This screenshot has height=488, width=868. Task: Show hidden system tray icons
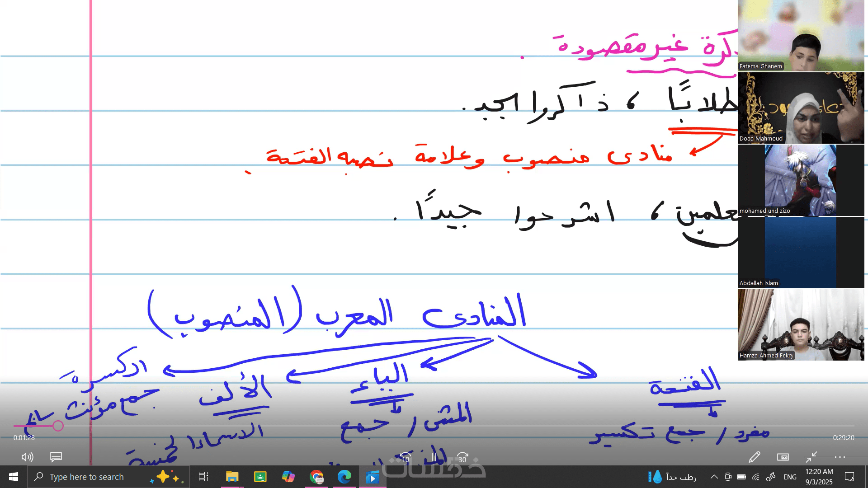point(714,477)
